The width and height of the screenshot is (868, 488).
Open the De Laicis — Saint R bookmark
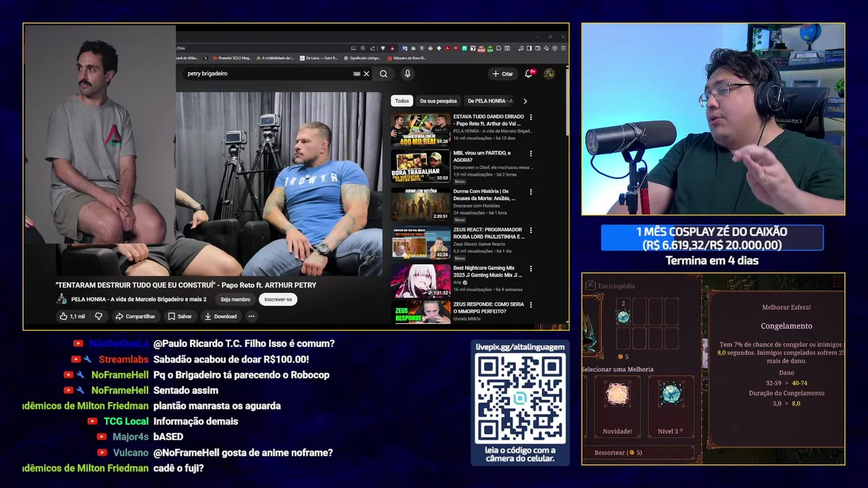[318, 58]
